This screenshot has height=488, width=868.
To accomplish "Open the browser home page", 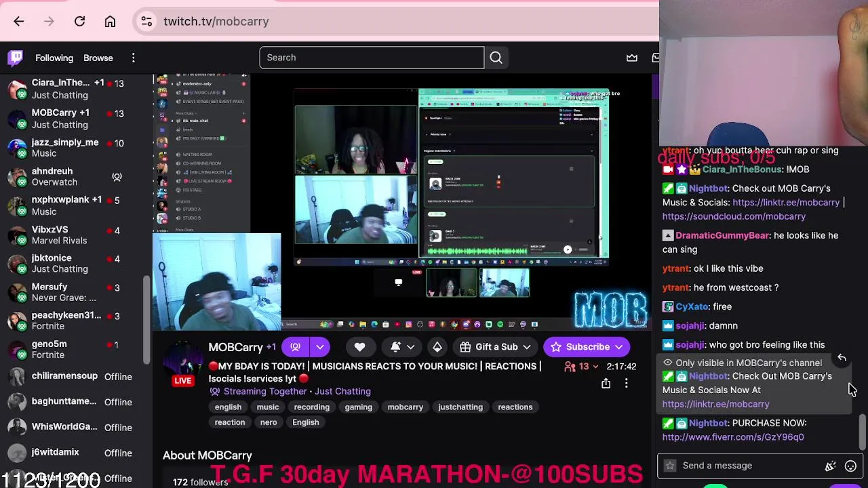I will [x=110, y=22].
